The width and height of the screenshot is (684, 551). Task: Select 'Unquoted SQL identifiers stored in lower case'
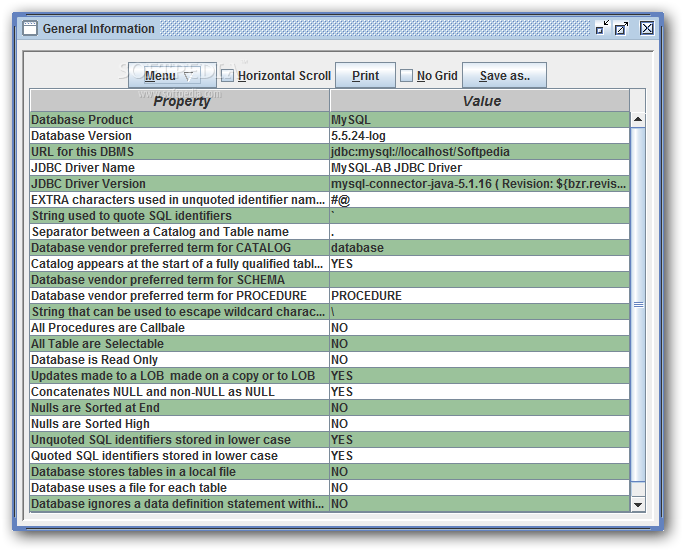tap(180, 440)
